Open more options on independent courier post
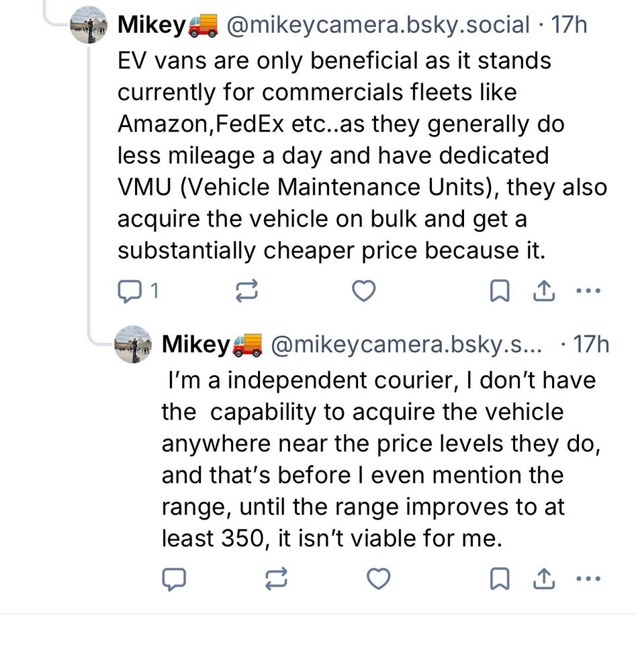The height and width of the screenshot is (672, 636). point(588,579)
